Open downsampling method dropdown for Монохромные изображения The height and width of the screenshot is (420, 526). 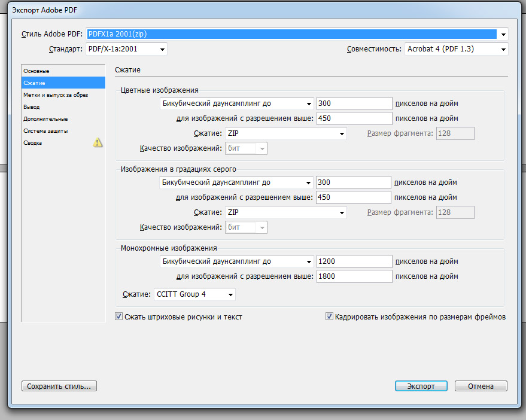(236, 261)
